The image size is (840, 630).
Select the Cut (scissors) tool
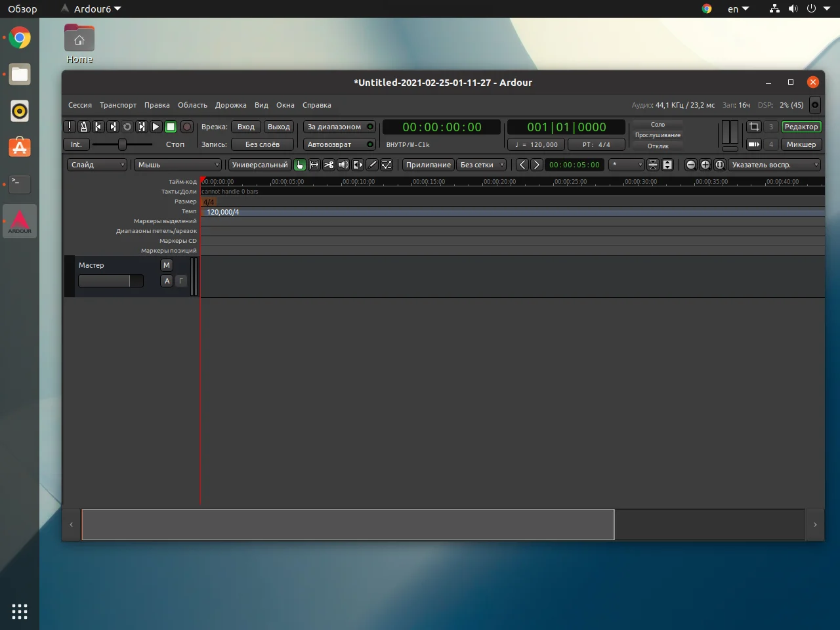click(329, 165)
